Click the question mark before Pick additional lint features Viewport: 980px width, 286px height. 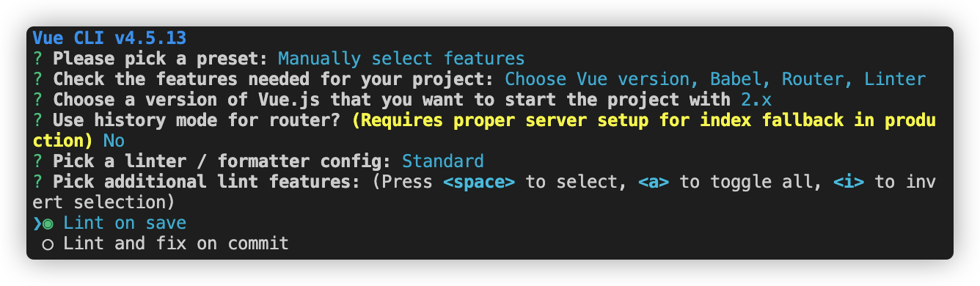click(x=37, y=182)
